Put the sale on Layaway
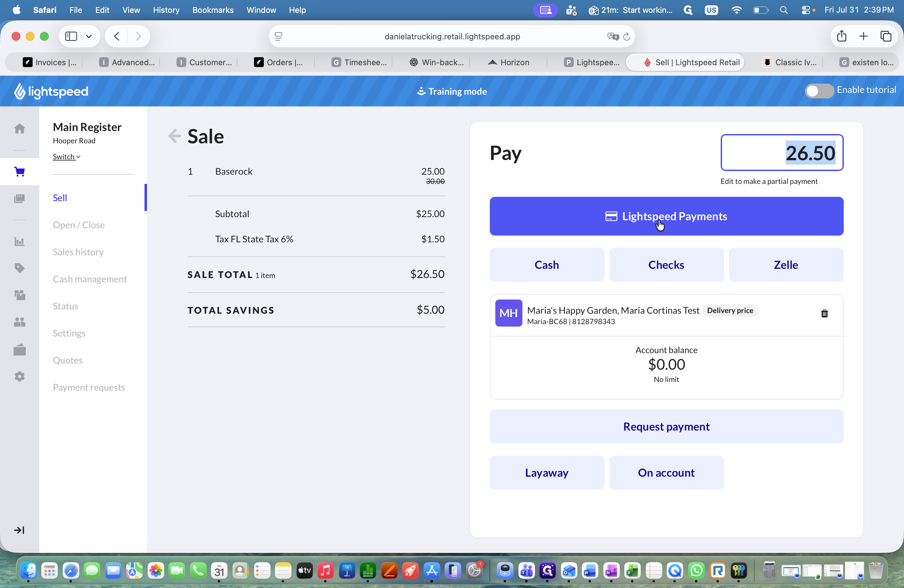The height and width of the screenshot is (588, 904). [547, 473]
